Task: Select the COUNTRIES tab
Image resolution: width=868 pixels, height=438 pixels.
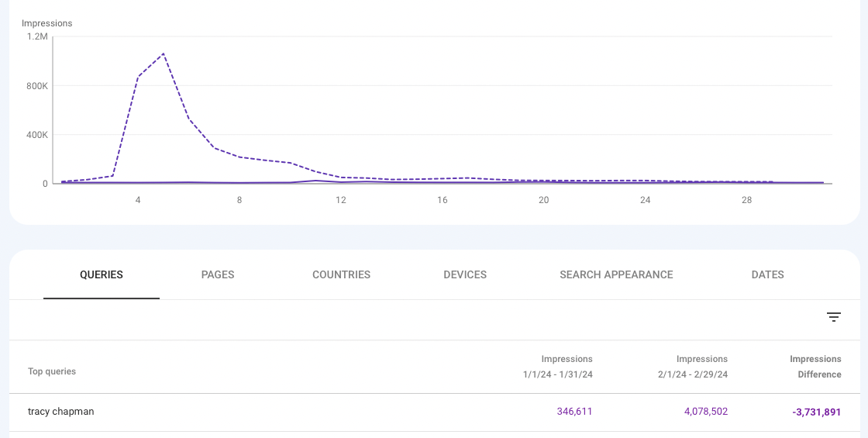Action: [x=341, y=274]
